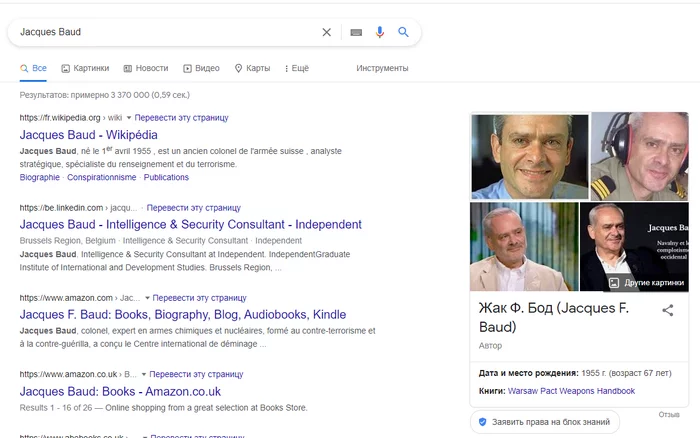Switch to the 'Новости' tab
Screen dimensions: 700x438
coord(146,68)
